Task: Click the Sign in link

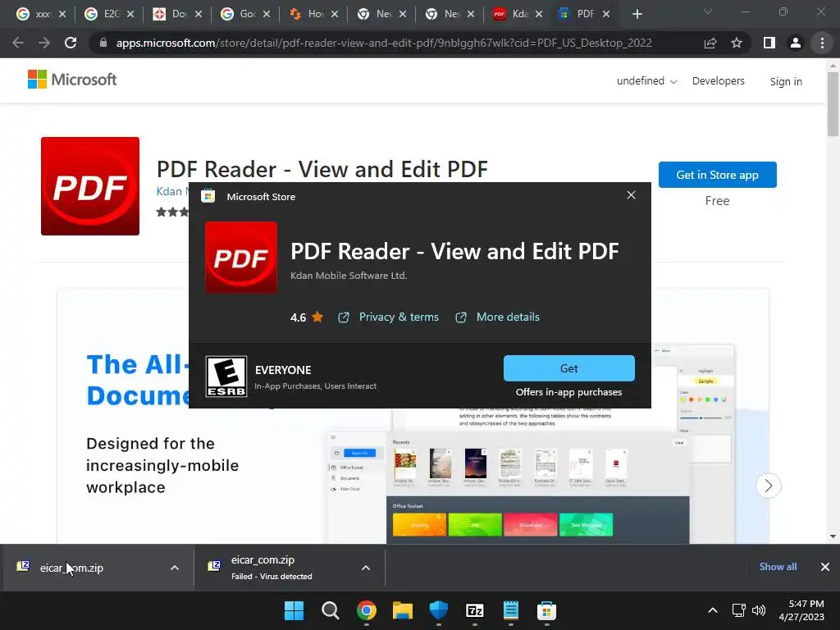Action: click(x=786, y=81)
